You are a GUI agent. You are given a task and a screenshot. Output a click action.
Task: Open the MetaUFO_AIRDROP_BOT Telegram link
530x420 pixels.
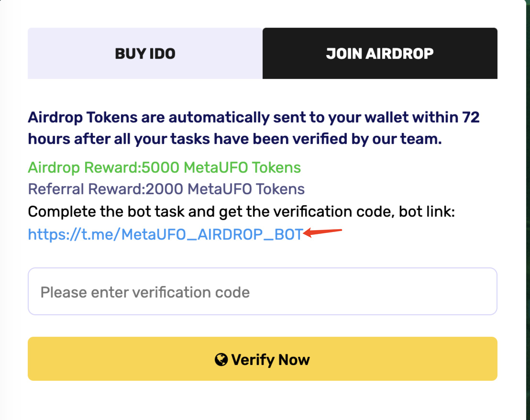coord(165,234)
